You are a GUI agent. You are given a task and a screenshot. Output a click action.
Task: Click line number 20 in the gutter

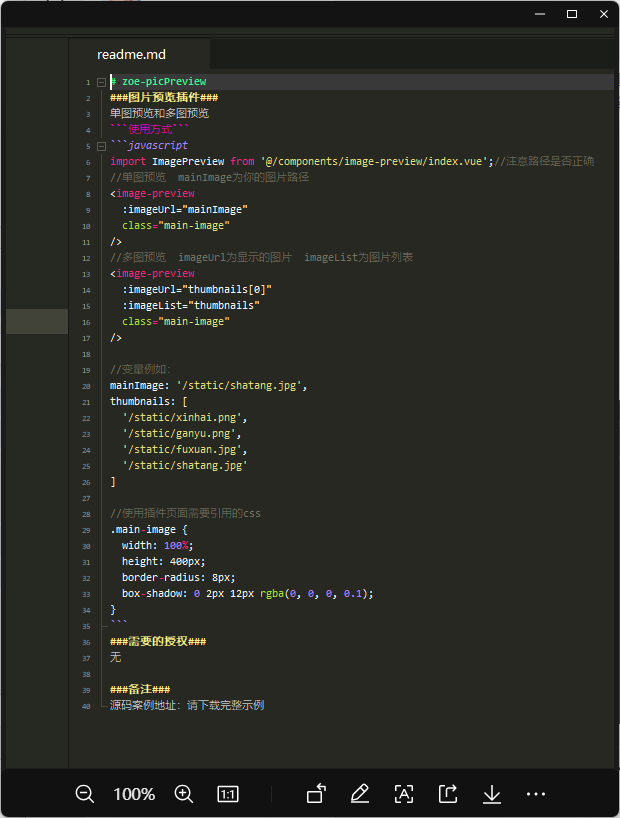point(86,386)
